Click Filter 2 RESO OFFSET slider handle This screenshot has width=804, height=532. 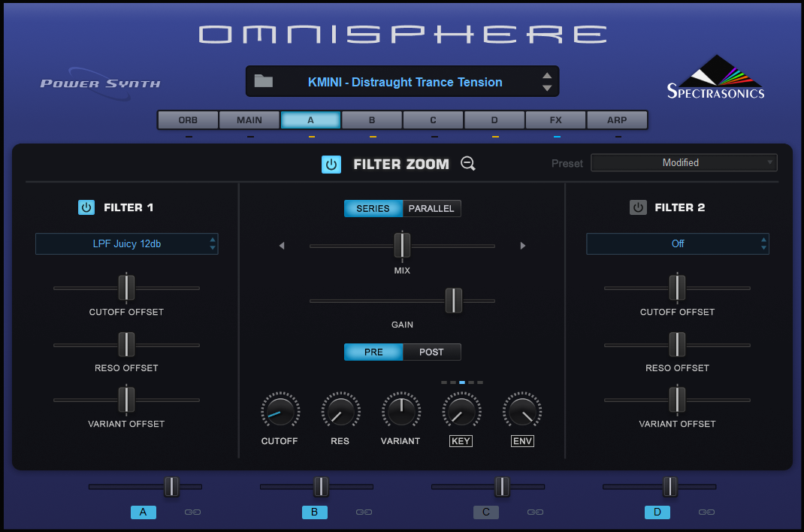677,344
